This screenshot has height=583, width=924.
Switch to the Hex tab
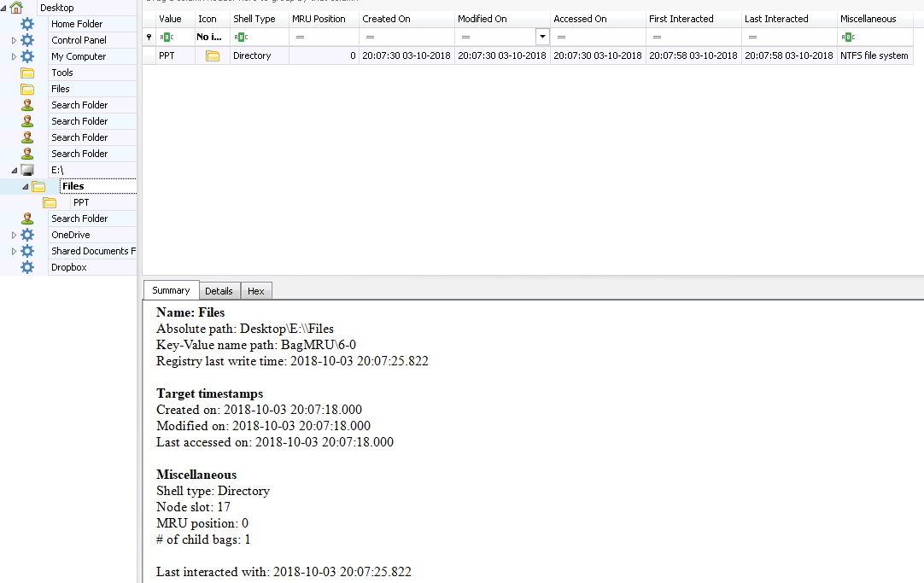point(255,291)
